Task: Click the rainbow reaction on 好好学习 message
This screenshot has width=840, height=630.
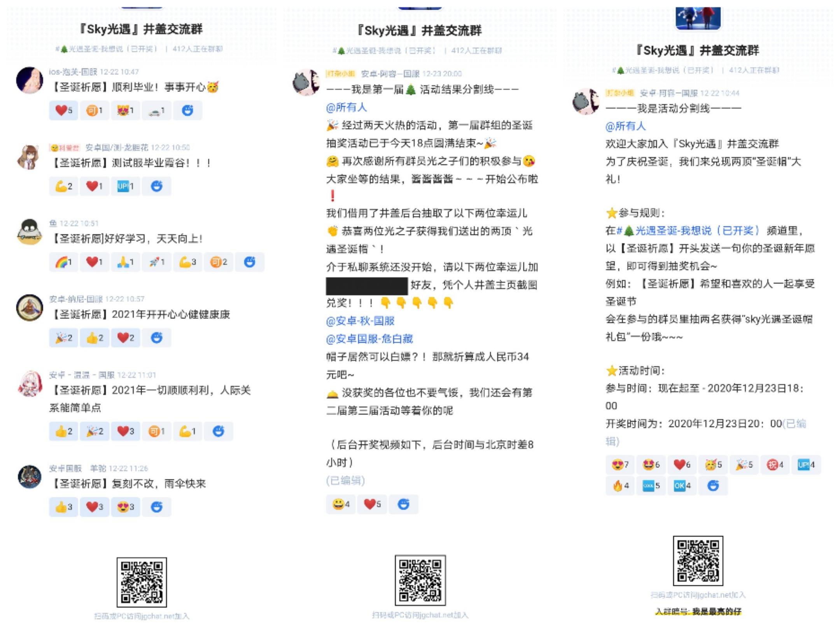Action: point(64,262)
